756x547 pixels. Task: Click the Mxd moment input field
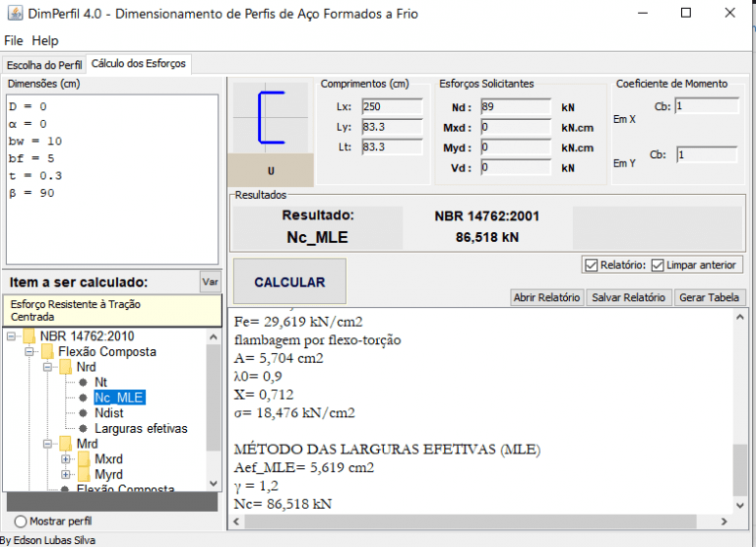pos(516,127)
